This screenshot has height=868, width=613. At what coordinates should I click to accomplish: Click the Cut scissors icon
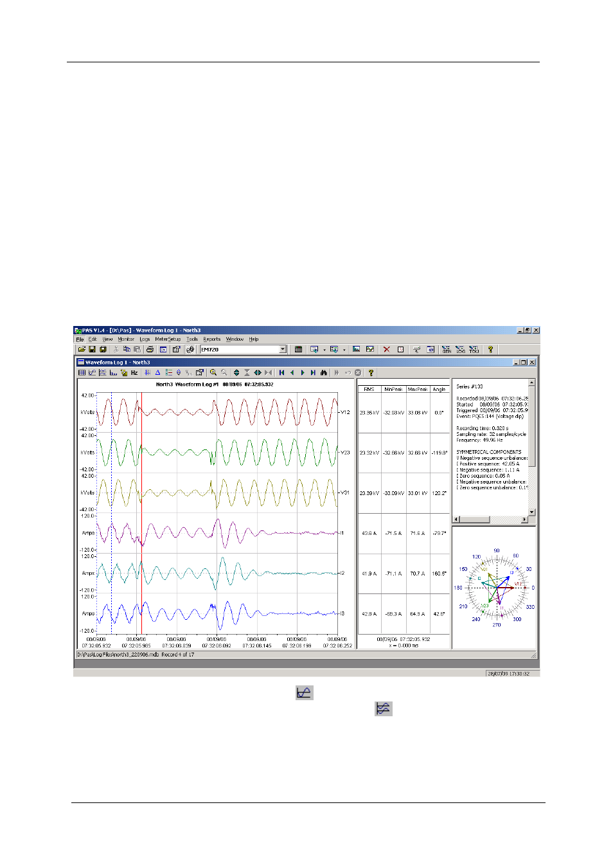(116, 349)
